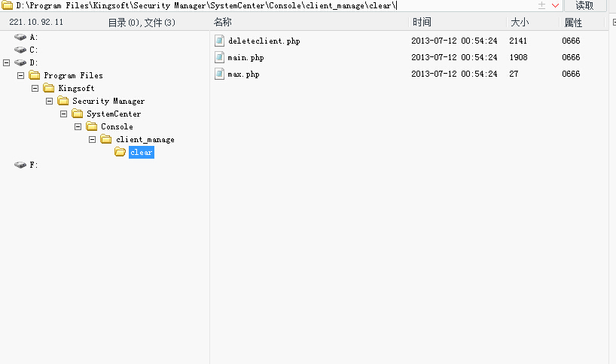Click the Kingsoft folder icon
Image resolution: width=616 pixels, height=364 pixels.
49,88
